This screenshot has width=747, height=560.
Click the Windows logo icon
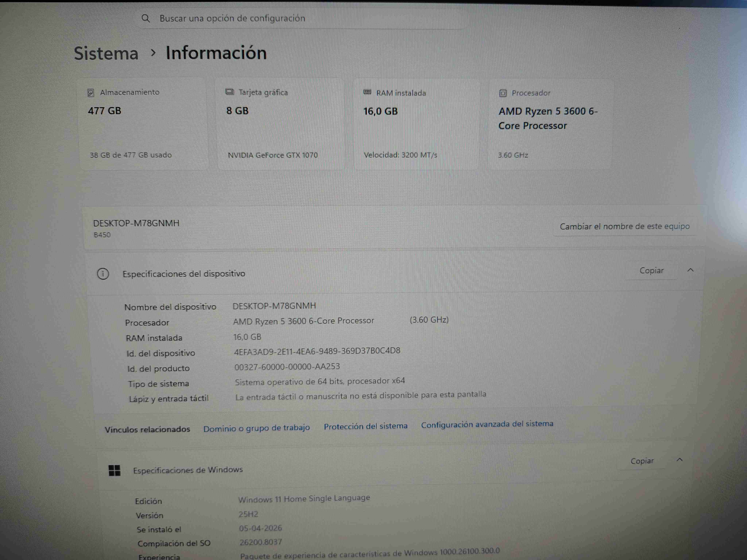115,470
